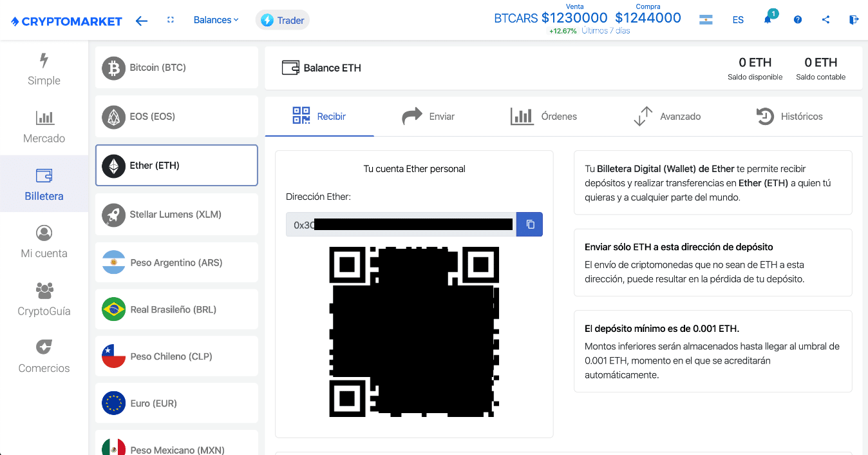This screenshot has width=868, height=455.
Task: Open the notifications bell
Action: click(x=768, y=19)
